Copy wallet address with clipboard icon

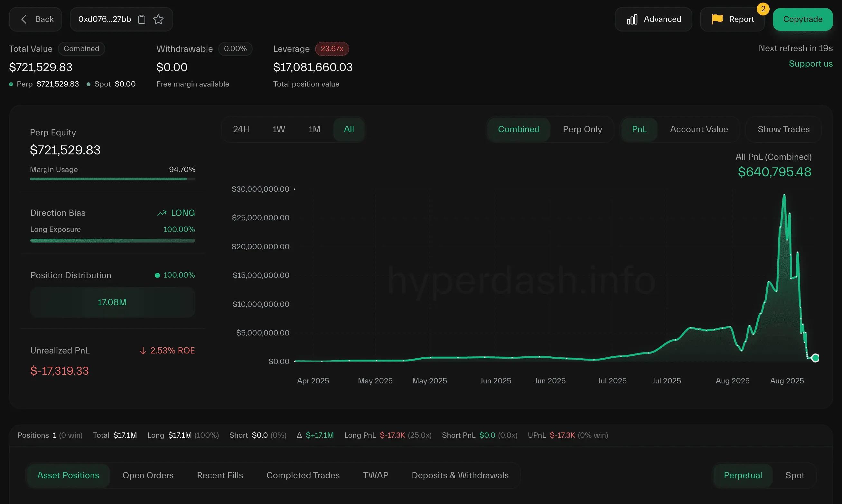[141, 19]
